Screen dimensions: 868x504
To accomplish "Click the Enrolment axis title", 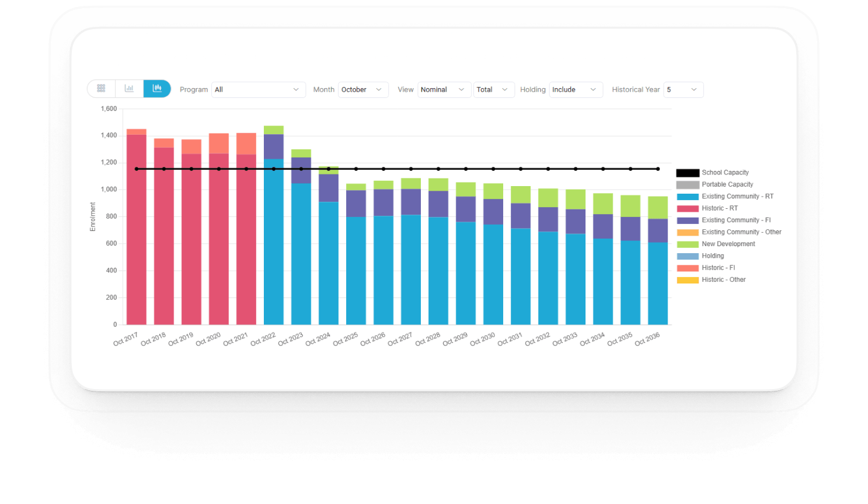I will click(x=93, y=217).
